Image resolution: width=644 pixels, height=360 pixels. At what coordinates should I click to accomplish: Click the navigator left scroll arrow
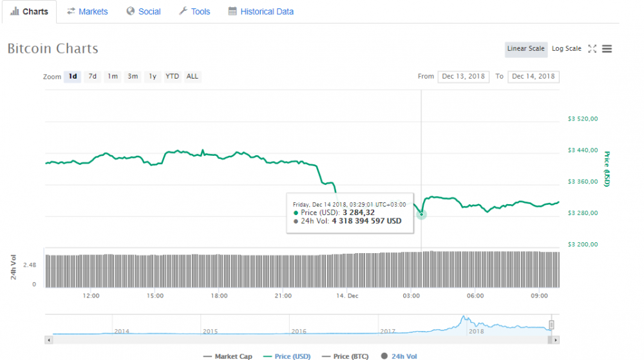49,340
